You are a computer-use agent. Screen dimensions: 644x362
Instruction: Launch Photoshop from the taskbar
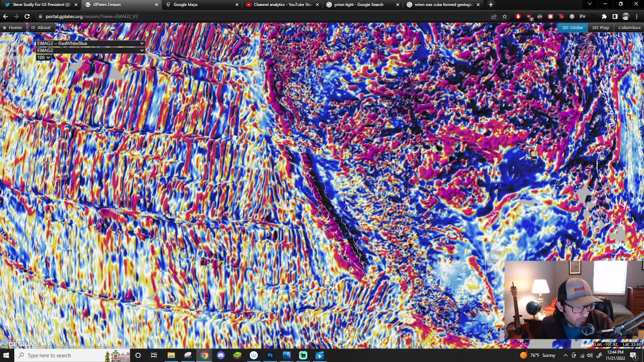tap(270, 355)
